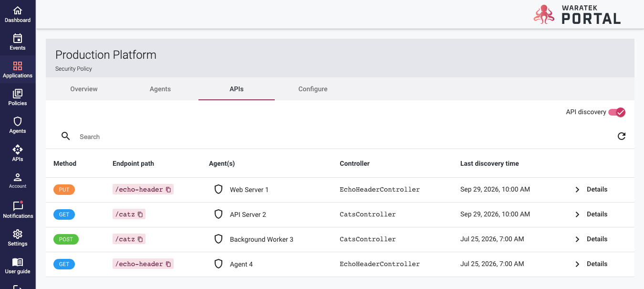The width and height of the screenshot is (644, 289).
Task: Click GET badge in API Server 2 row
Action: [64, 214]
